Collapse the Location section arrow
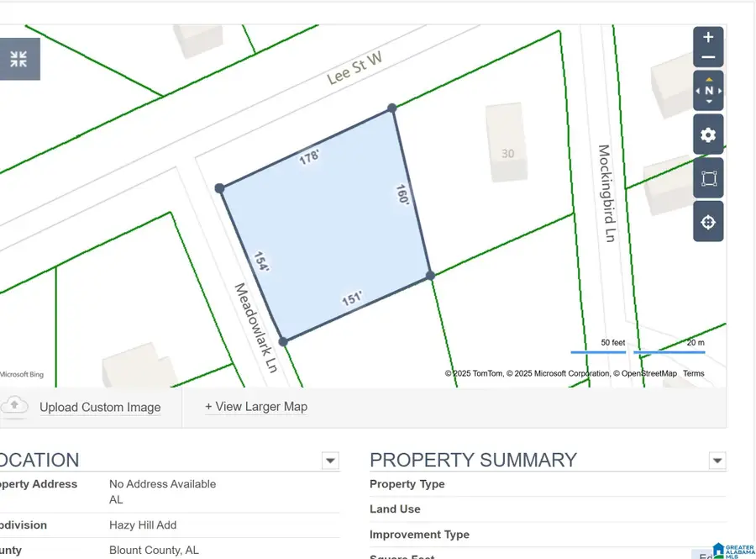 click(330, 461)
